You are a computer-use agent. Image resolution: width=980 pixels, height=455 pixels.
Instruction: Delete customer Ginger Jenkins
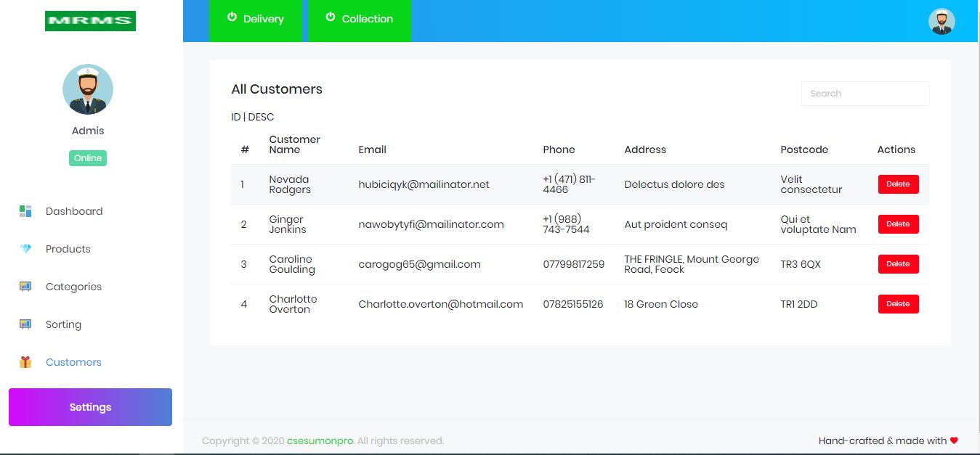coord(898,224)
